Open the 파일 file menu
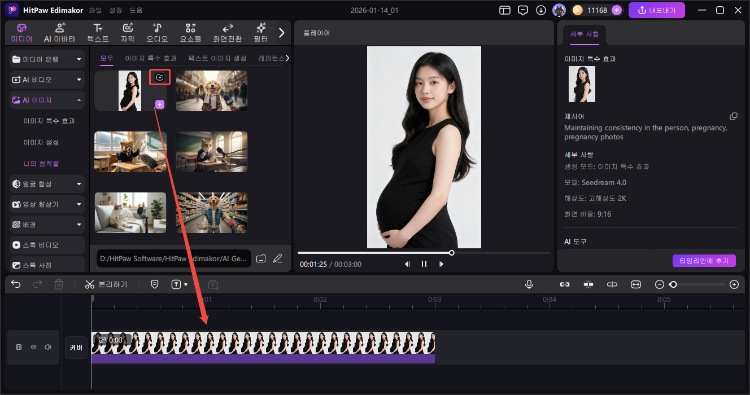Viewport: 750px width, 395px height. pos(95,10)
